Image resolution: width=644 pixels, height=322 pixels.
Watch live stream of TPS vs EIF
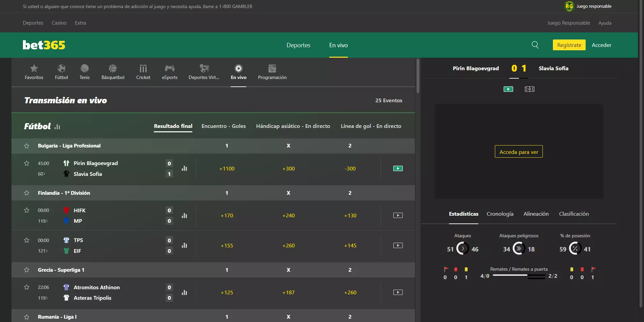398,245
